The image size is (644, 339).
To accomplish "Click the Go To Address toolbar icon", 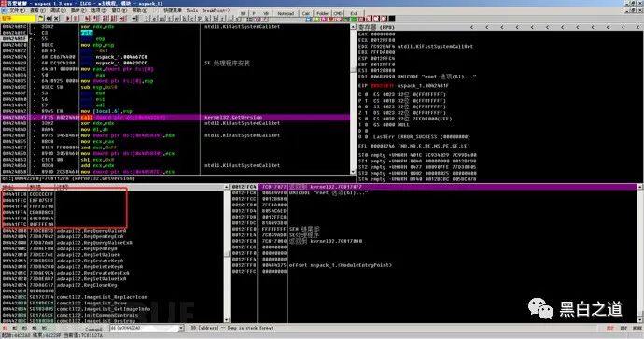I will (134, 19).
